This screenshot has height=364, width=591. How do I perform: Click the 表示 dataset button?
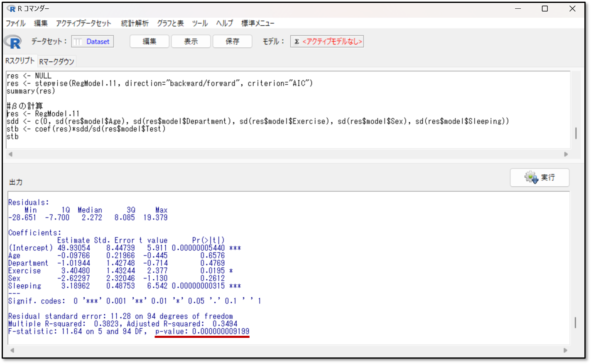pos(191,42)
